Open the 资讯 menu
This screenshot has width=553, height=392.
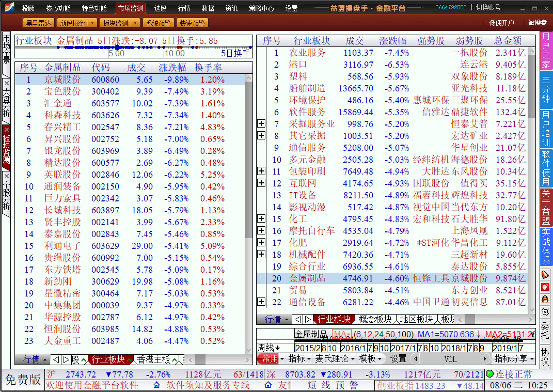(x=231, y=8)
